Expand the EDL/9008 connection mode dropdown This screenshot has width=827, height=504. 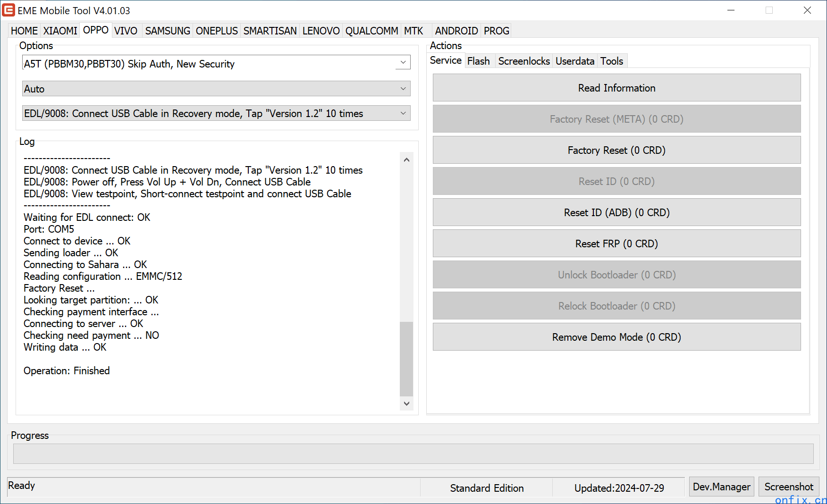click(x=216, y=113)
